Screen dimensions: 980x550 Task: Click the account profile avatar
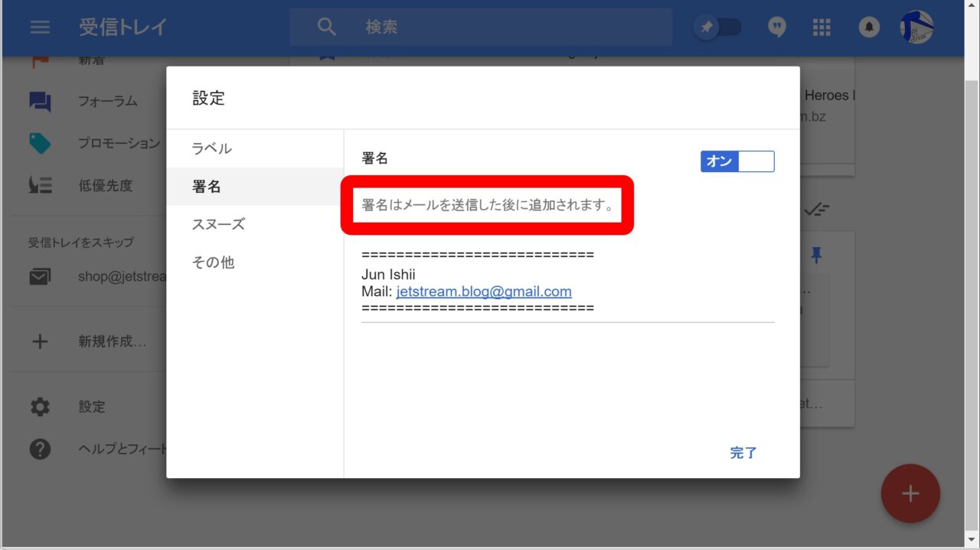(916, 28)
